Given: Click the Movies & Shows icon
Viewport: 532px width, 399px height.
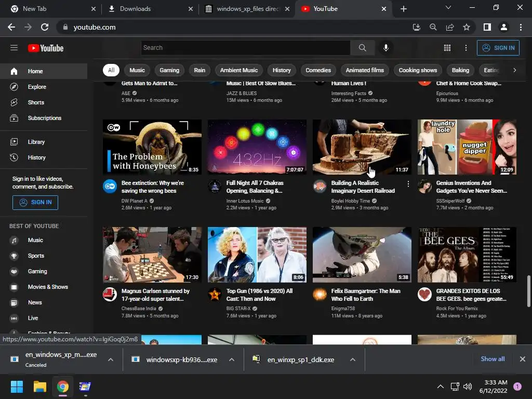Looking at the screenshot, I should [14, 287].
